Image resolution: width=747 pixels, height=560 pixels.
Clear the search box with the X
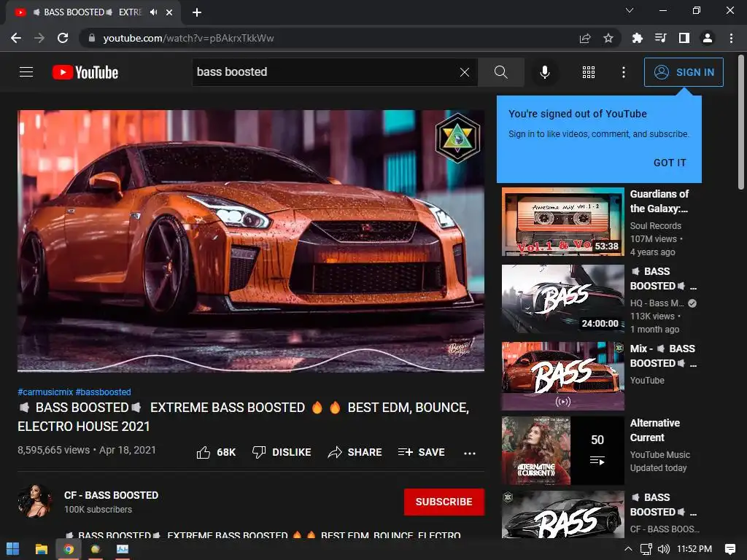465,72
